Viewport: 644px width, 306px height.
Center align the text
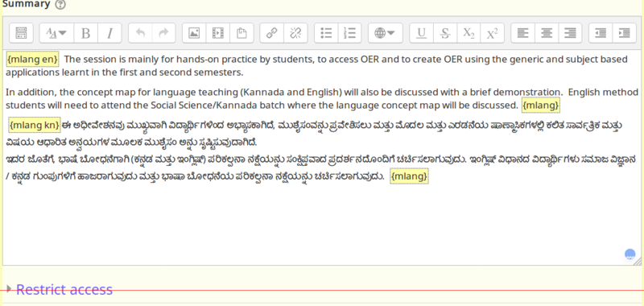pos(547,33)
